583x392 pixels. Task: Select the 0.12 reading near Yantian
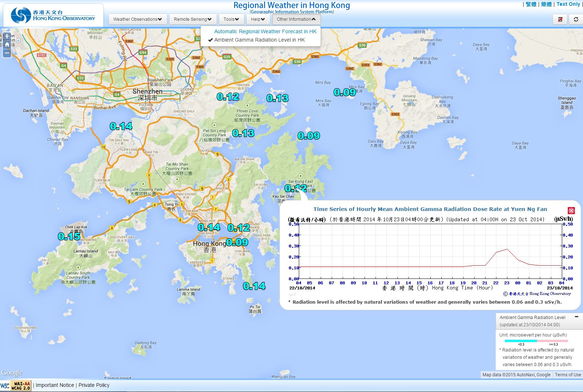pos(228,97)
